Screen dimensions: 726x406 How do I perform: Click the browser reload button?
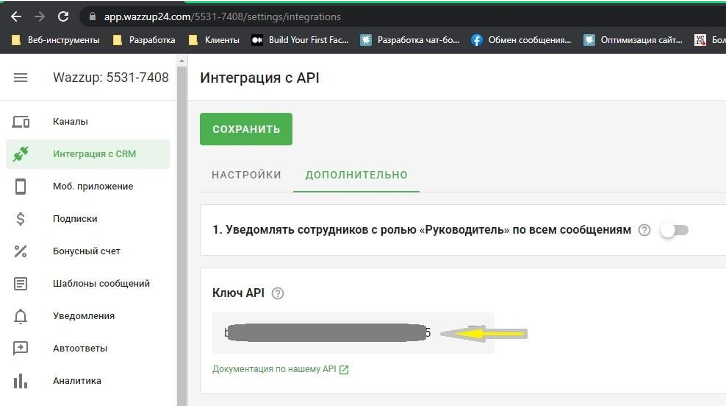pos(64,17)
